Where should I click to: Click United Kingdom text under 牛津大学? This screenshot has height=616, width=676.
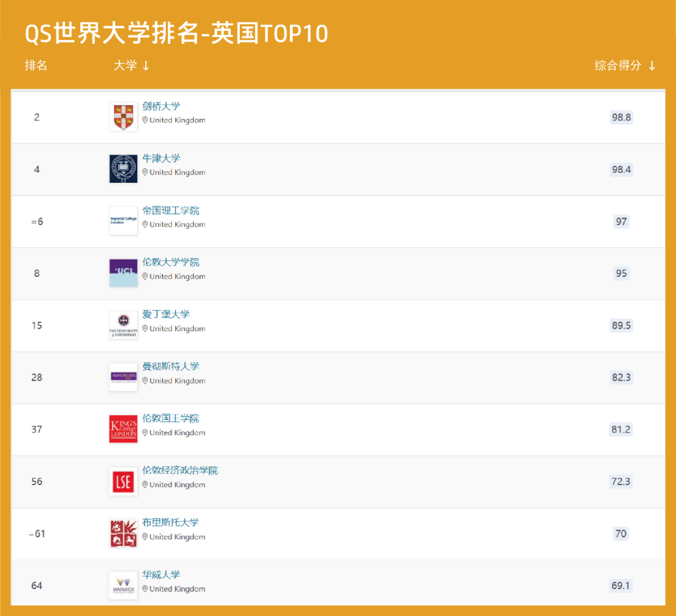[x=177, y=172]
